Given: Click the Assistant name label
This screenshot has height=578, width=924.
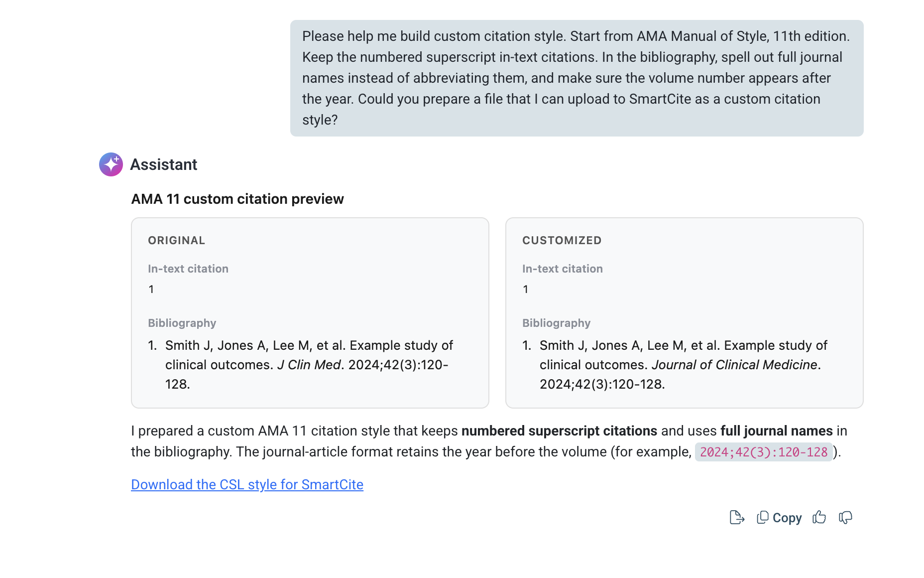Looking at the screenshot, I should click(x=163, y=164).
